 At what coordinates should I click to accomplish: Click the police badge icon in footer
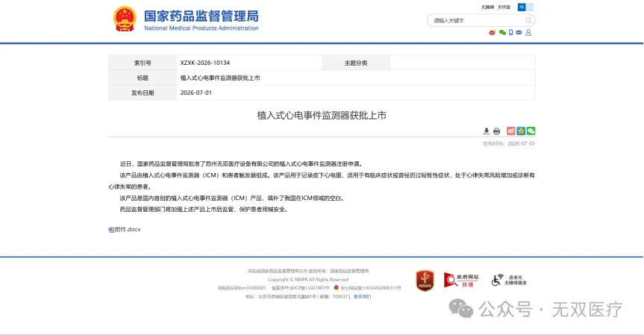pyautogui.click(x=336, y=288)
